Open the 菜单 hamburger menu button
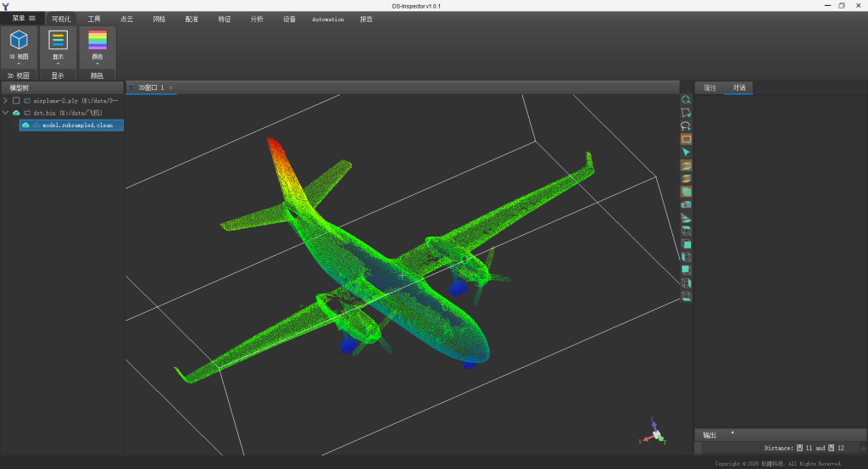This screenshot has height=469, width=868. pyautogui.click(x=24, y=19)
